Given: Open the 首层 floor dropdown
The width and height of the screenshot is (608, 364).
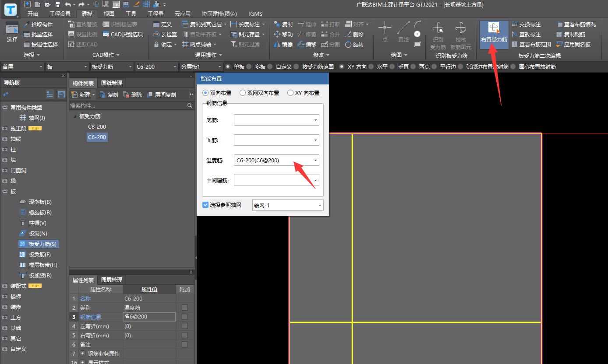Looking at the screenshot, I should (22, 67).
